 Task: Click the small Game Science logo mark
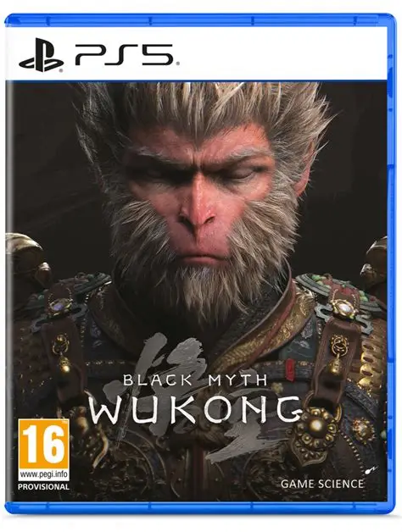(372, 469)
